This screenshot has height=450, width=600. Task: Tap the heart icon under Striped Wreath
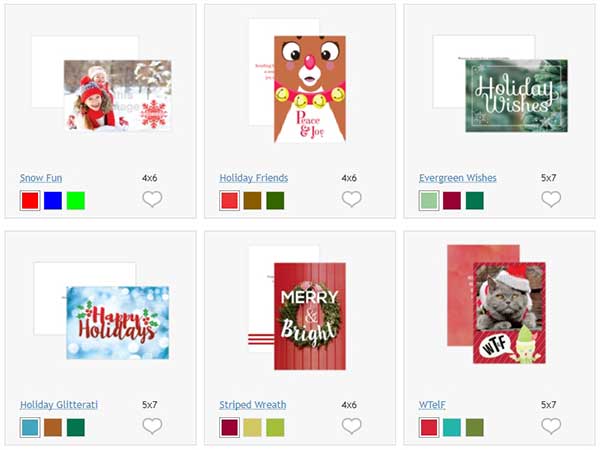(351, 426)
